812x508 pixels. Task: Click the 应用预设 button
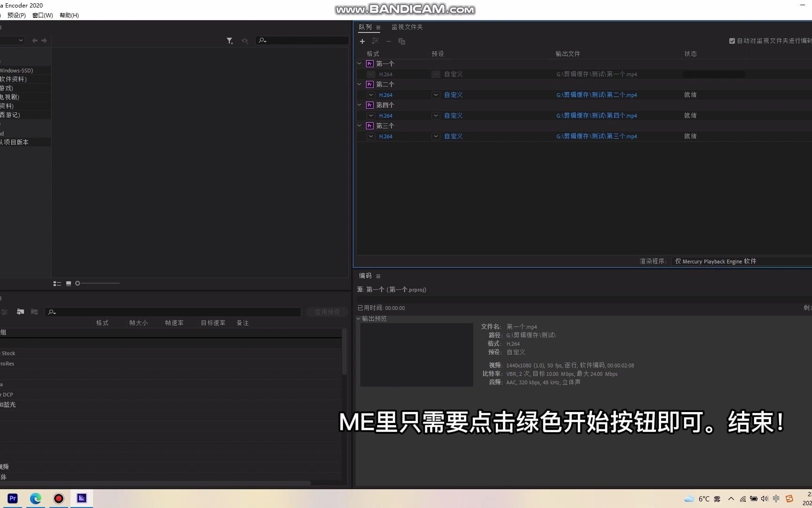(327, 312)
